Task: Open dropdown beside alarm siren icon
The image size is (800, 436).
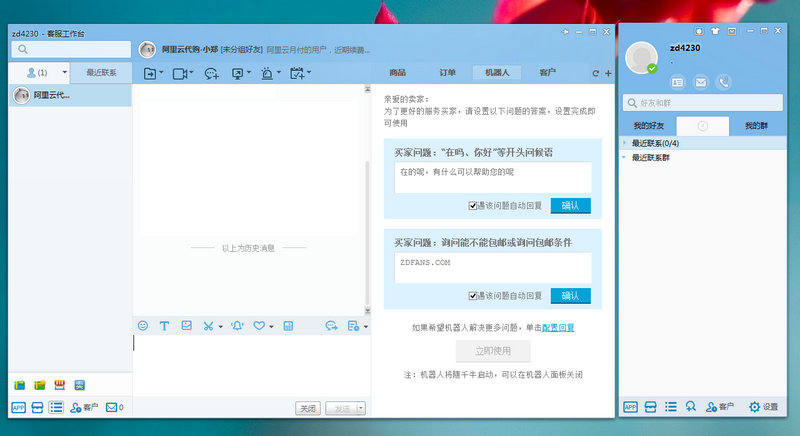Action: (x=279, y=72)
